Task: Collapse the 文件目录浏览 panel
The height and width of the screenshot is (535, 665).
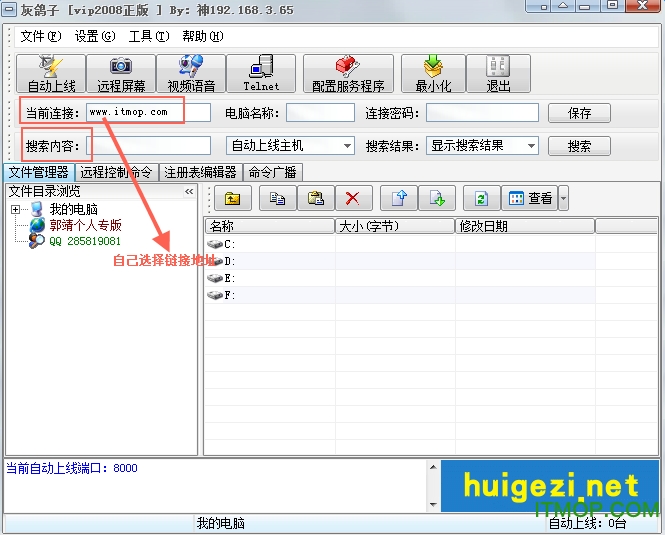Action: click(x=189, y=192)
